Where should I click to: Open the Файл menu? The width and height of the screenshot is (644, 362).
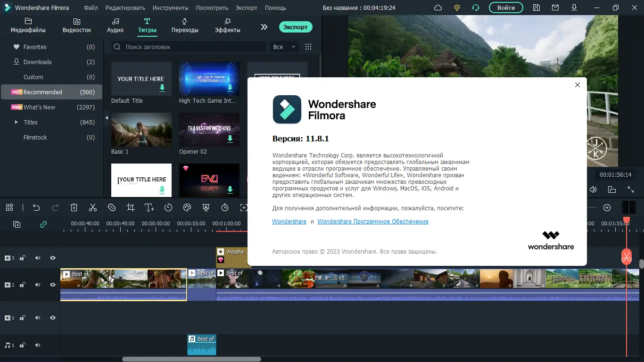click(x=91, y=8)
